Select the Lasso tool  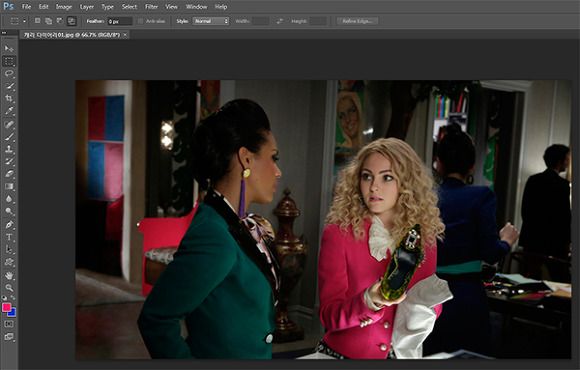pyautogui.click(x=9, y=73)
